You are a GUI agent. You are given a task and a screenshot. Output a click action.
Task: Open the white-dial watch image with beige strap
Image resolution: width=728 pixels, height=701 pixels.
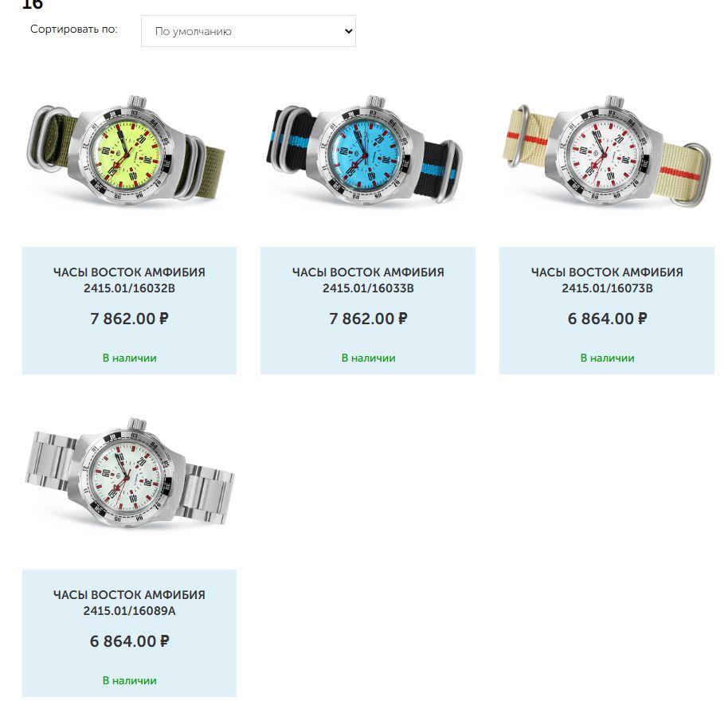click(x=606, y=151)
